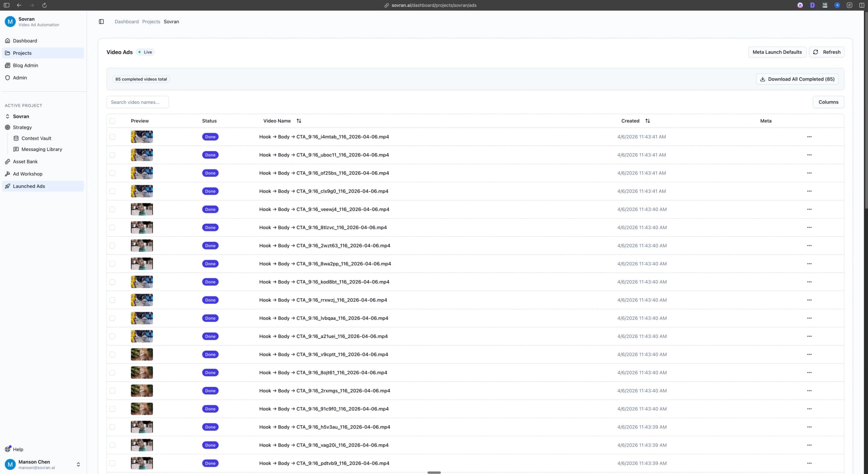The width and height of the screenshot is (868, 474).
Task: Sort the table by Video Name
Action: tap(299, 121)
